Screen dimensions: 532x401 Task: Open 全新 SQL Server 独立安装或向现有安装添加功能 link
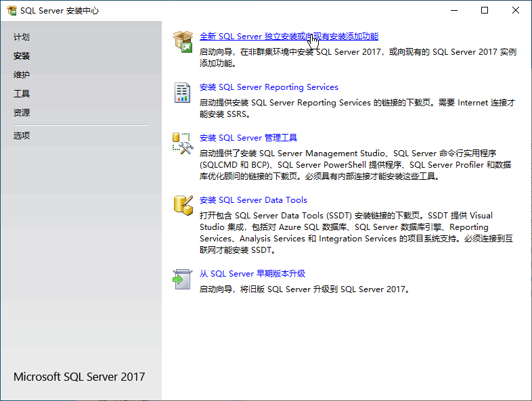point(289,37)
